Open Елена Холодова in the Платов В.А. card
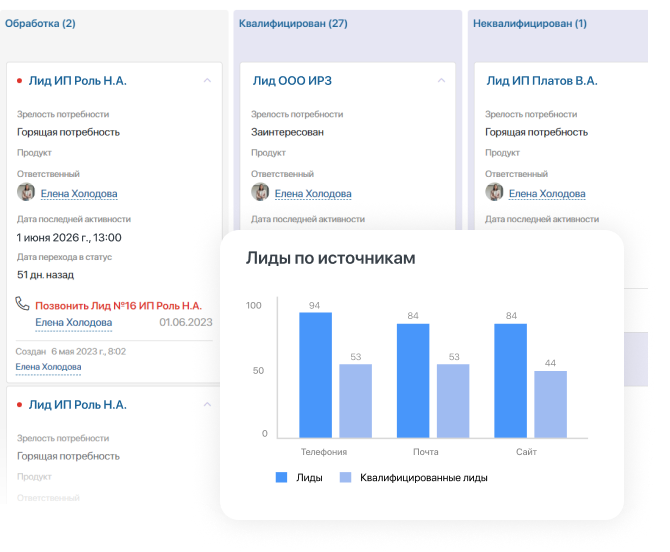670x552 pixels. point(547,194)
